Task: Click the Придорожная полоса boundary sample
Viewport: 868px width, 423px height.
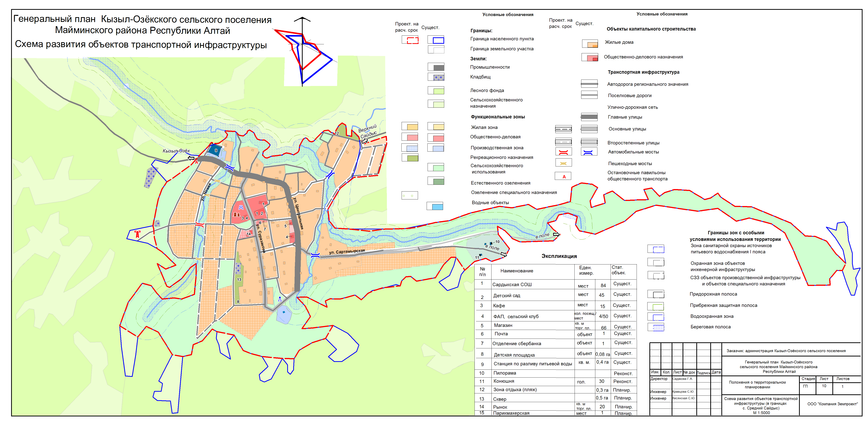Action: (656, 294)
